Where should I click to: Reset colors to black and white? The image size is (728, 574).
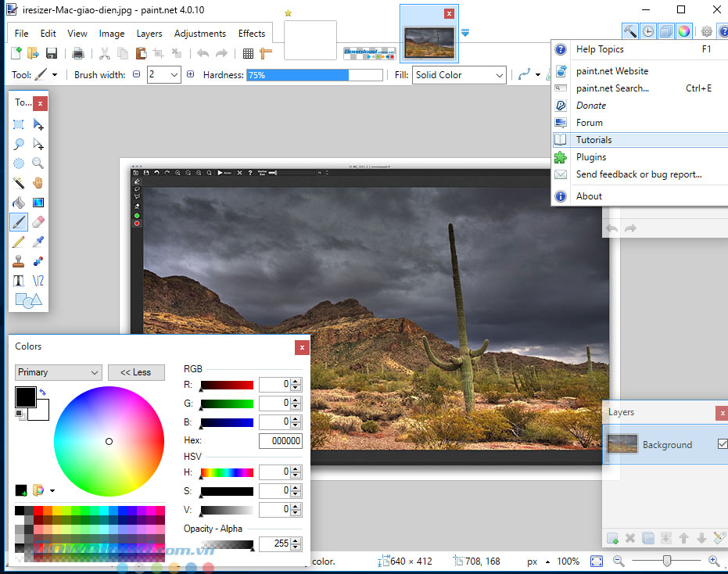[20, 414]
